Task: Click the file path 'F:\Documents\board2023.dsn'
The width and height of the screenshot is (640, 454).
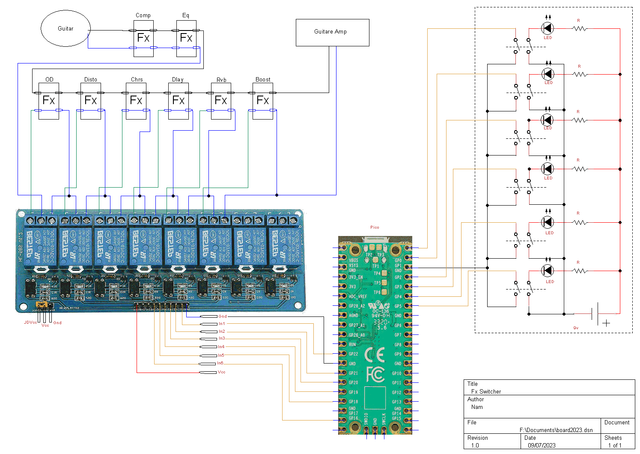Action: (x=556, y=430)
